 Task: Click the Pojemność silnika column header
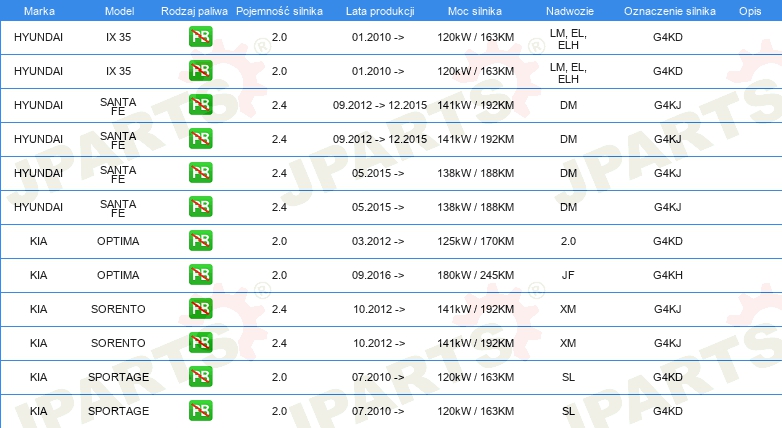pos(279,11)
